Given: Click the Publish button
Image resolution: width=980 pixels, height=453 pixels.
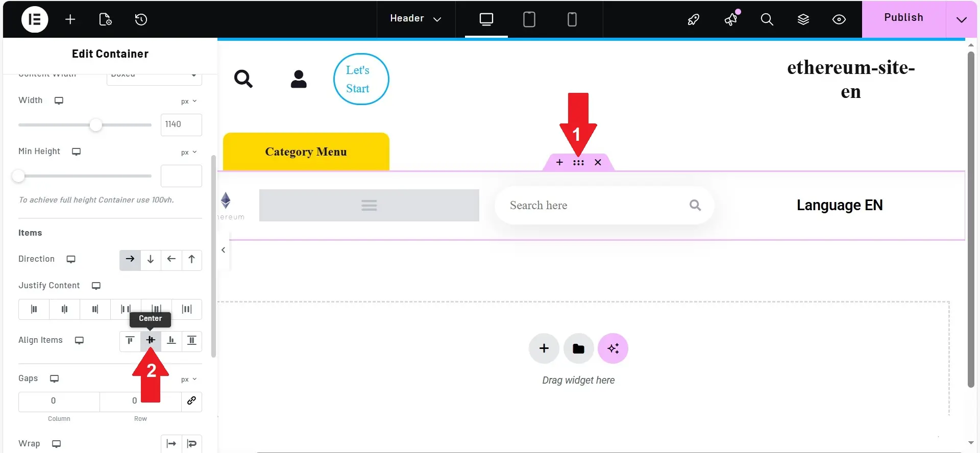Looking at the screenshot, I should pyautogui.click(x=903, y=18).
